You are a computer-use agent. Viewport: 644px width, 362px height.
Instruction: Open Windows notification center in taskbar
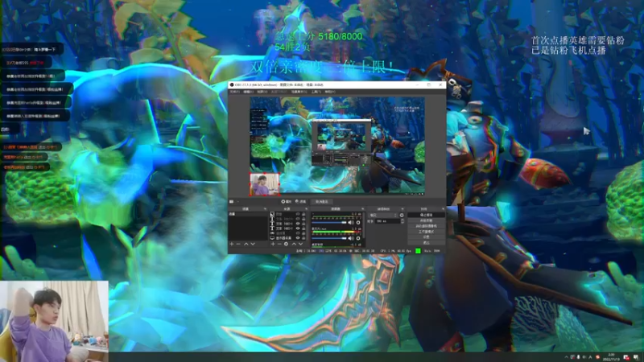pos(636,357)
